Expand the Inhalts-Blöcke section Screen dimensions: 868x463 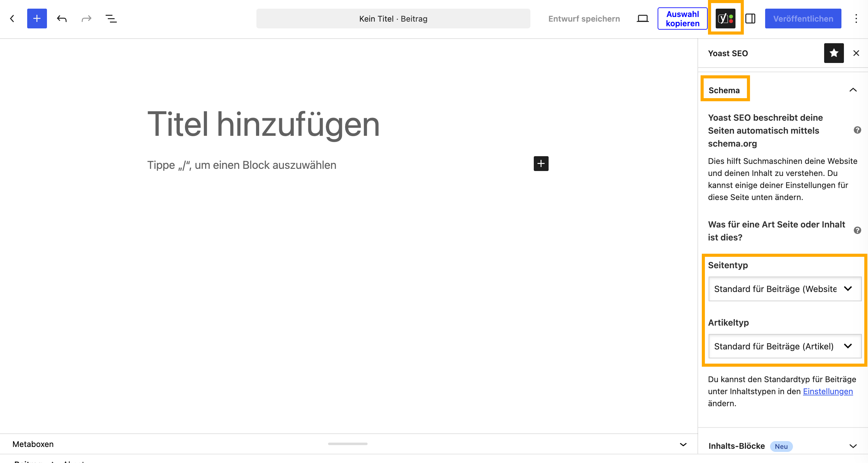853,446
